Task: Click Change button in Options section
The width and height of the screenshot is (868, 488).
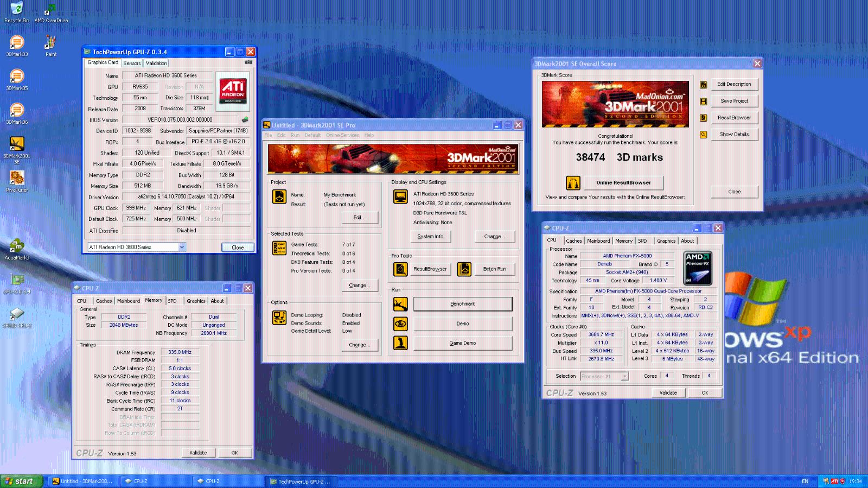Action: (359, 345)
